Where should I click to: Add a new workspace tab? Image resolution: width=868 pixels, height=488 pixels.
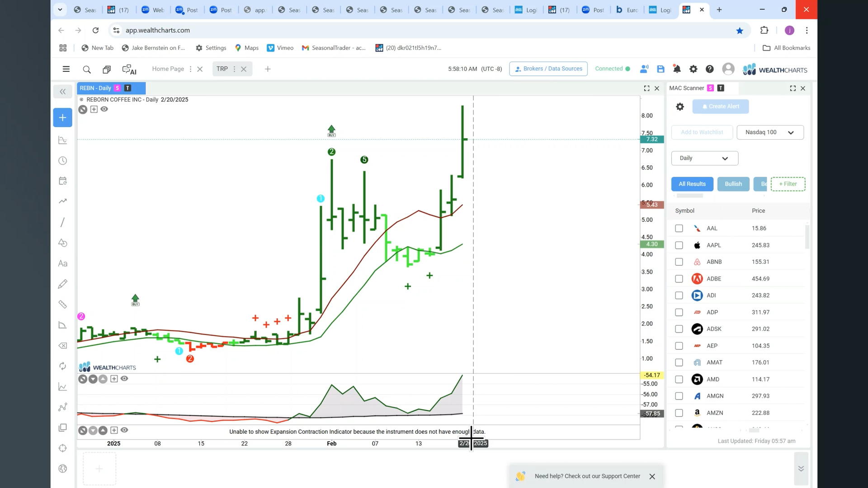coord(268,69)
